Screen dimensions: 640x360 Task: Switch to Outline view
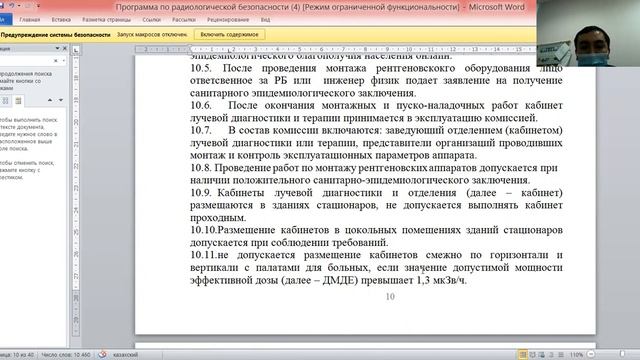point(551,355)
